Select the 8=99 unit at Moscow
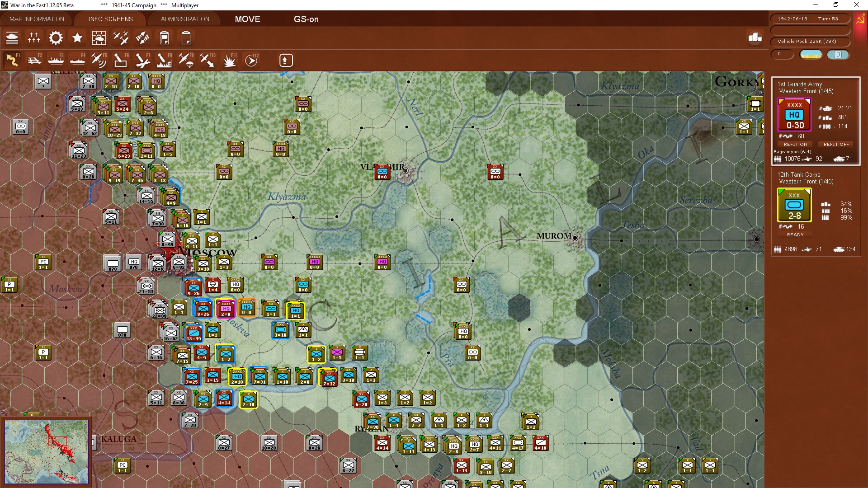This screenshot has height=488, width=868. click(167, 239)
